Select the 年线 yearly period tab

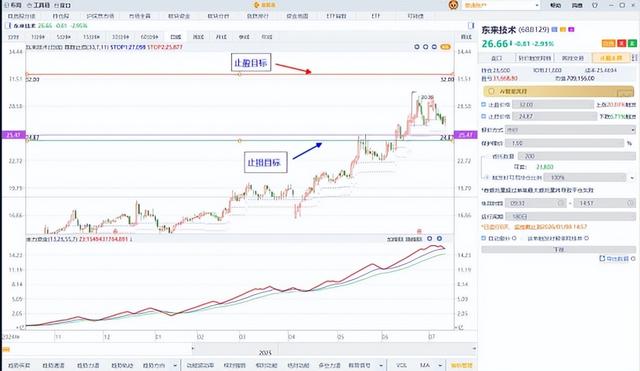267,37
